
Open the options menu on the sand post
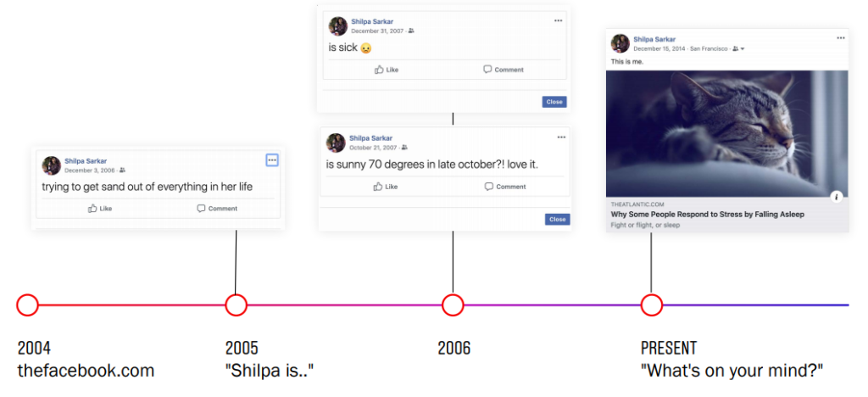tap(271, 159)
